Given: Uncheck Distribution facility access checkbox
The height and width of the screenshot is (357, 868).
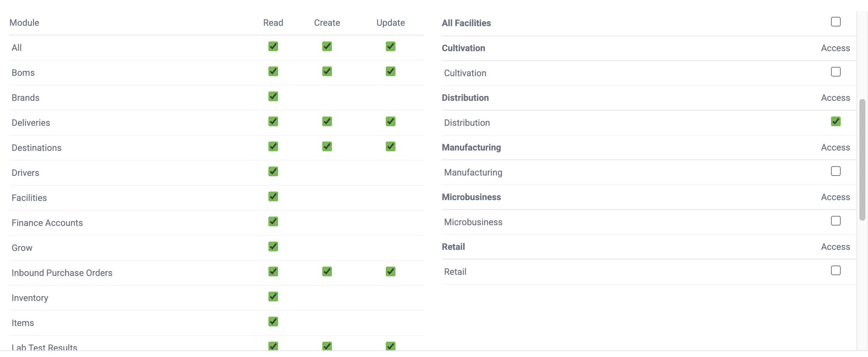Looking at the screenshot, I should pos(835,121).
